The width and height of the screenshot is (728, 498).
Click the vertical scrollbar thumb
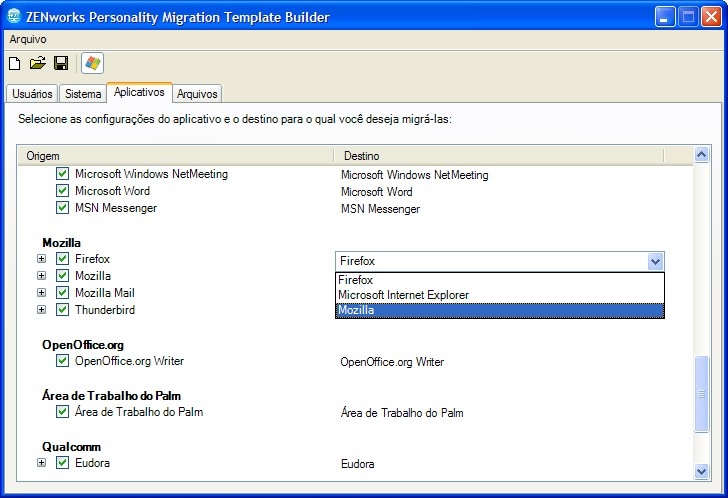[x=701, y=394]
